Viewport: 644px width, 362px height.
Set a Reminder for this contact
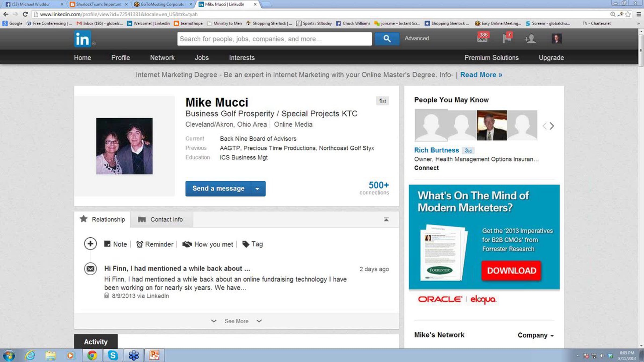click(x=155, y=244)
